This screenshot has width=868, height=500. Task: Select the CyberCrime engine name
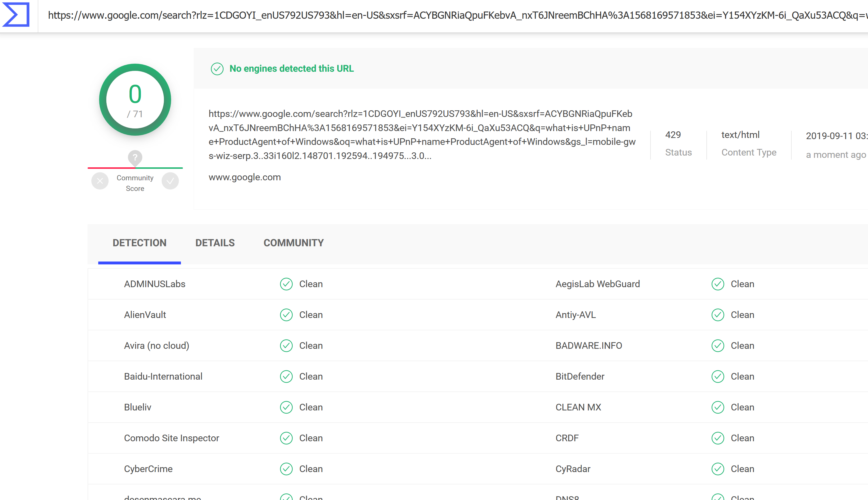[x=148, y=469]
